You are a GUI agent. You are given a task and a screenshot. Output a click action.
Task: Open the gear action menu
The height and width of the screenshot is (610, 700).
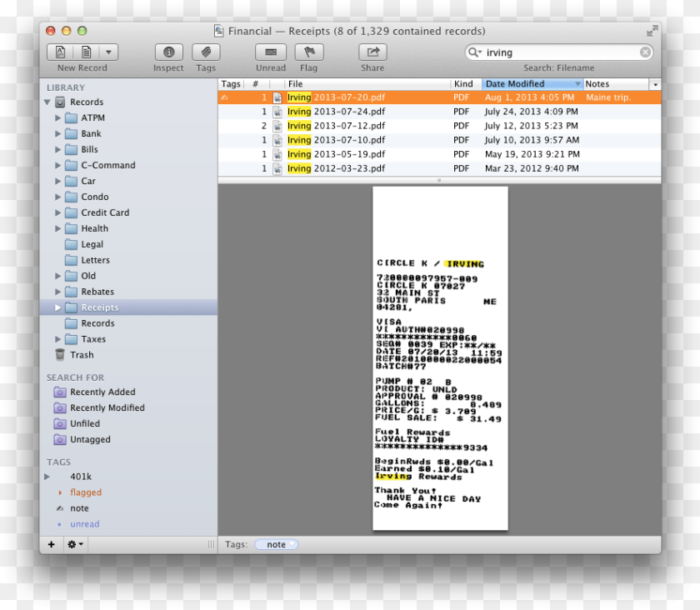75,544
